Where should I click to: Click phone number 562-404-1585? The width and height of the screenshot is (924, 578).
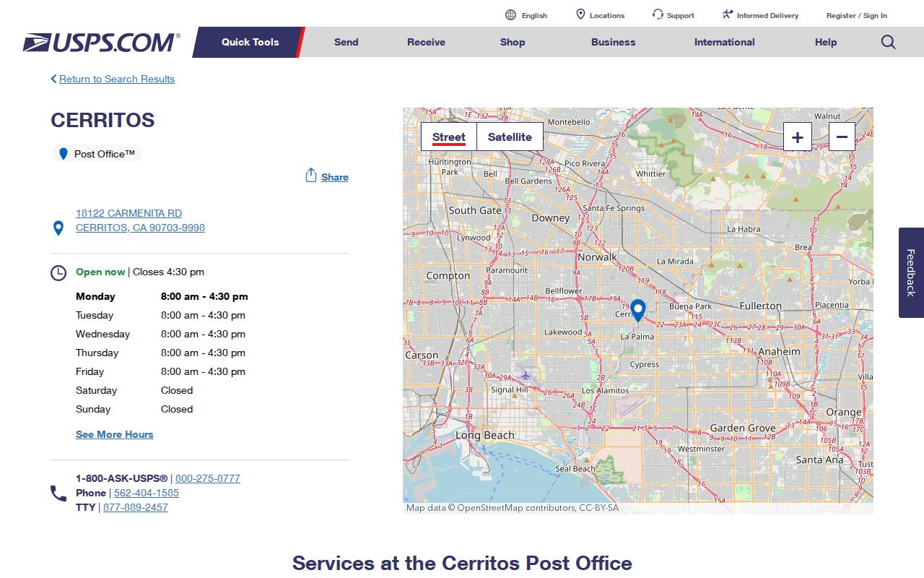click(x=147, y=493)
